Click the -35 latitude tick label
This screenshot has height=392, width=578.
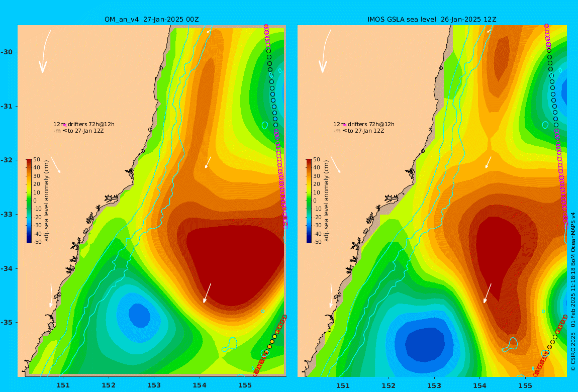coord(7,322)
